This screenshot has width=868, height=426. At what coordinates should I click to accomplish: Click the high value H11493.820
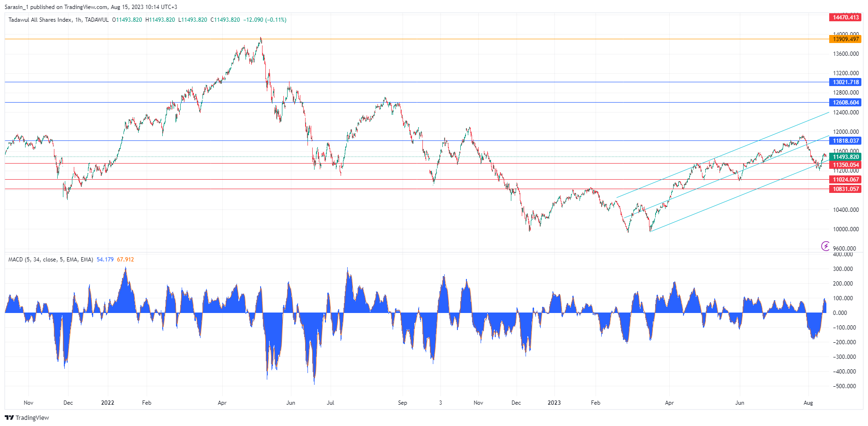tap(160, 20)
